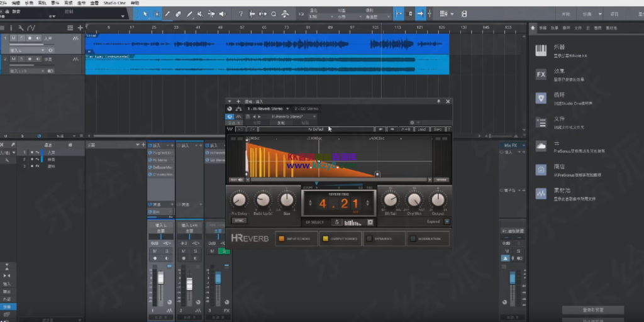Click A to B compare button
Screen dimensions: 644x322
406,130
